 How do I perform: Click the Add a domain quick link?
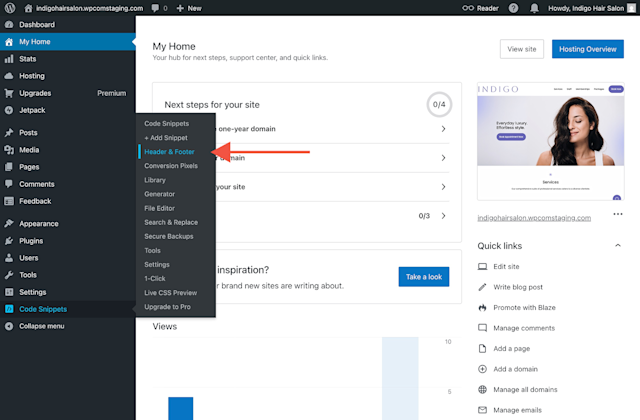[515, 369]
